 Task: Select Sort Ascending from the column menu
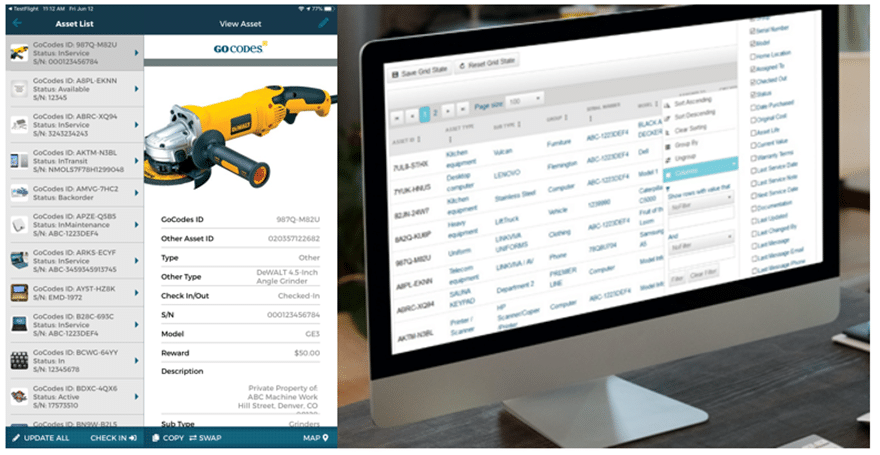690,102
